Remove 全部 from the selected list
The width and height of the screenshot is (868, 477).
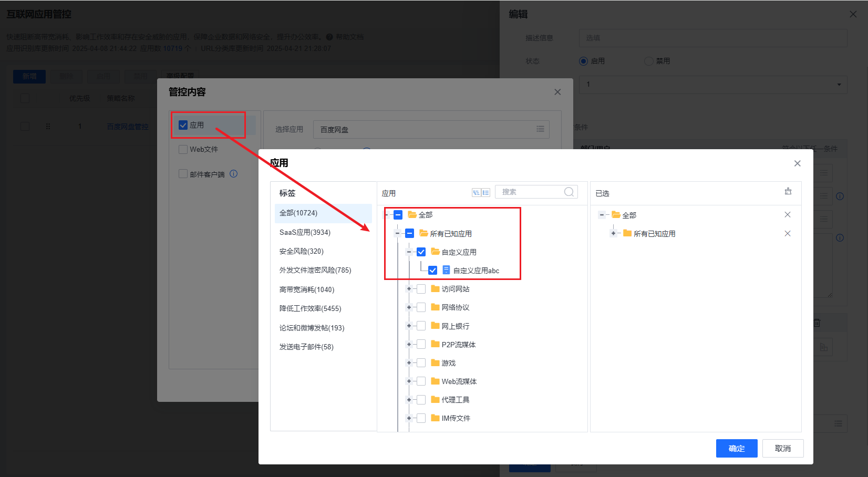coord(787,215)
